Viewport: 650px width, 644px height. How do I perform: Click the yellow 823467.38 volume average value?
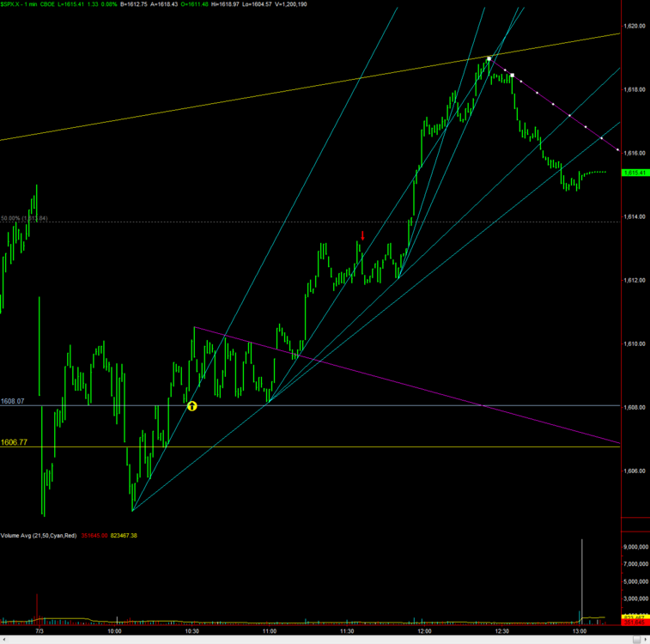click(x=124, y=536)
